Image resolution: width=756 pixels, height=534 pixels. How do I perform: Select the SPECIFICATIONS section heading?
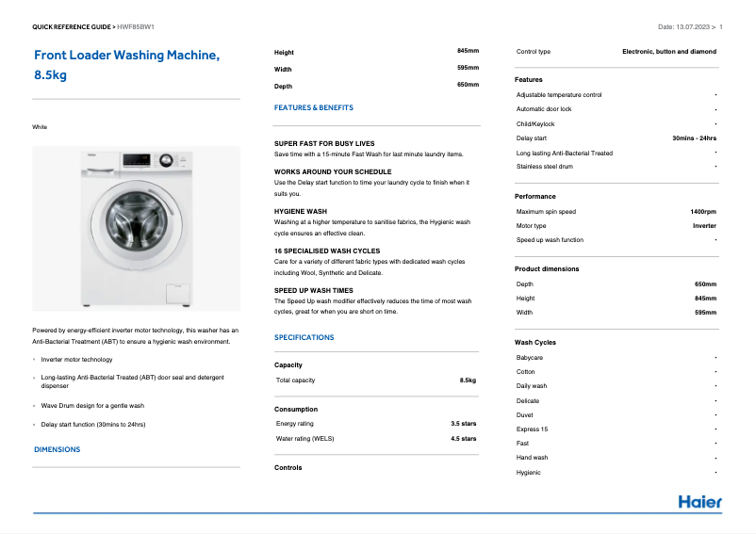(304, 337)
